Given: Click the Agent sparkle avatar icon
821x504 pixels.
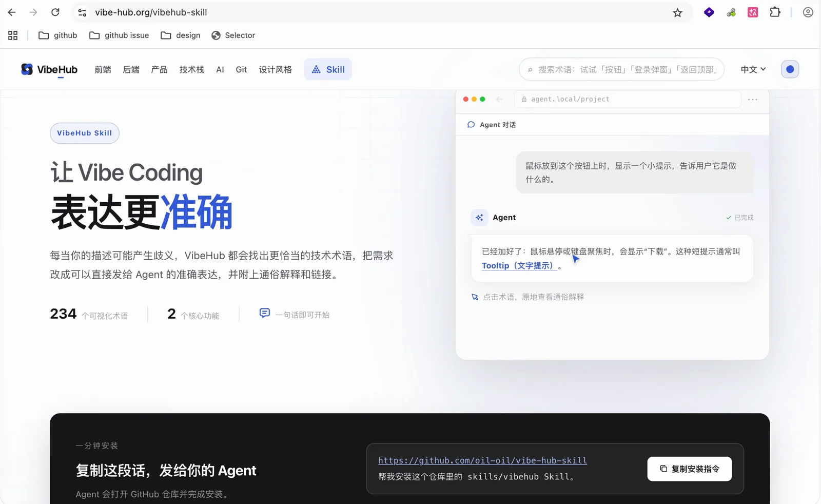Looking at the screenshot, I should [479, 218].
